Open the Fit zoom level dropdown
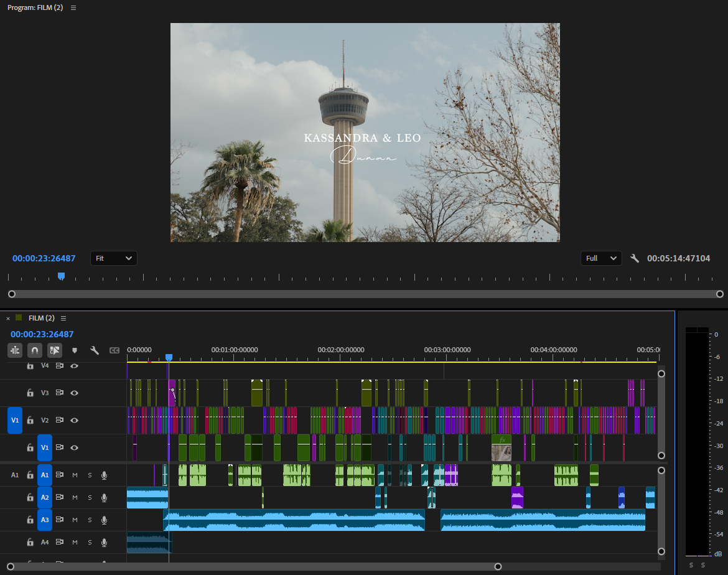728x575 pixels. pyautogui.click(x=114, y=258)
